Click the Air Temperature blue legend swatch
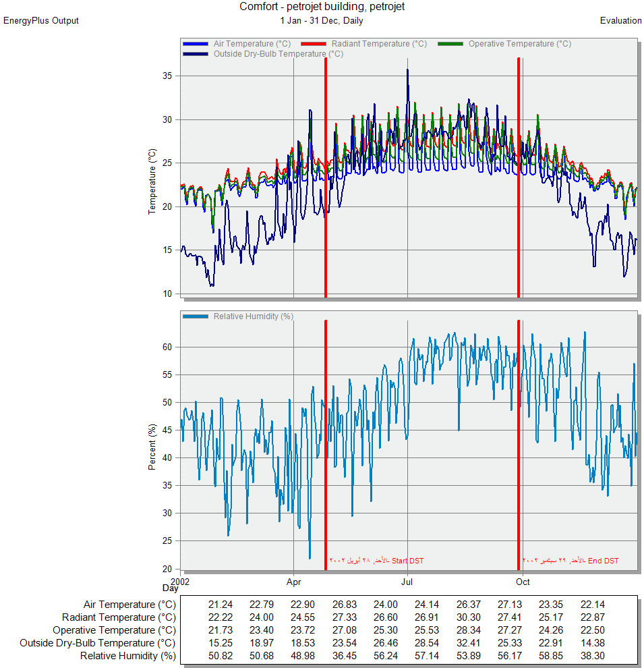This screenshot has width=644, height=668. coord(196,44)
